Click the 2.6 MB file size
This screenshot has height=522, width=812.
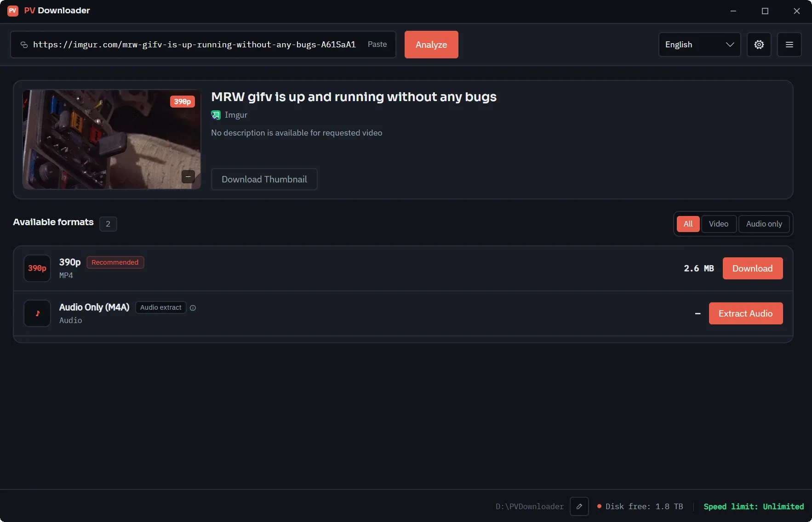point(699,268)
